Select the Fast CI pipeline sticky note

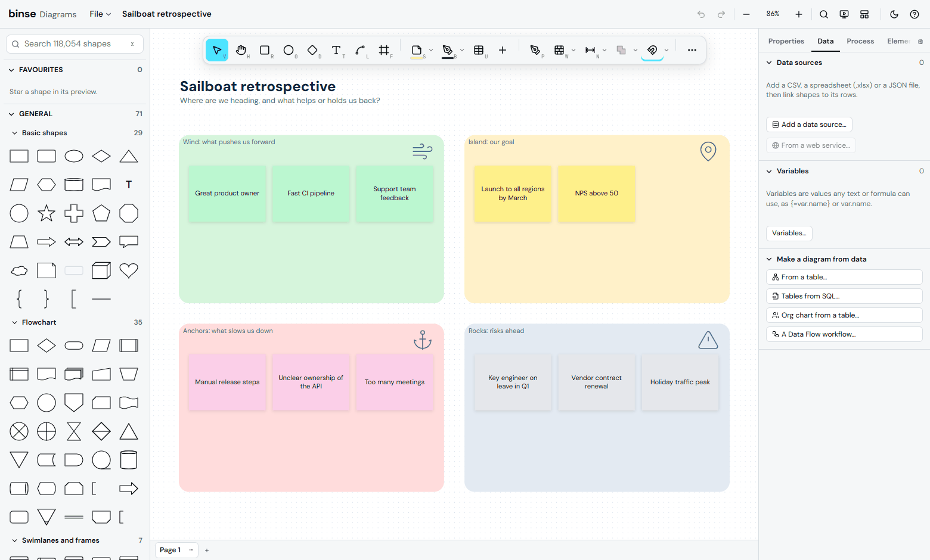coord(311,193)
